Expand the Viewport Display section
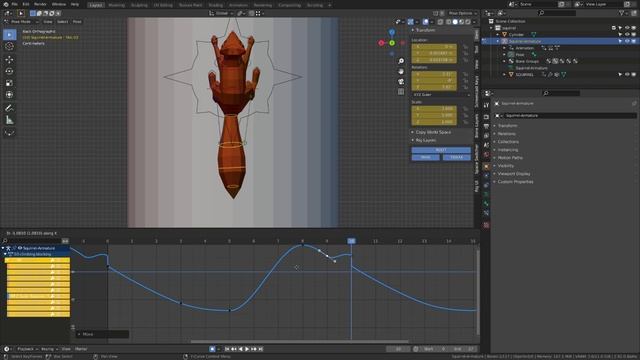This screenshot has height=360, width=640. [513, 173]
